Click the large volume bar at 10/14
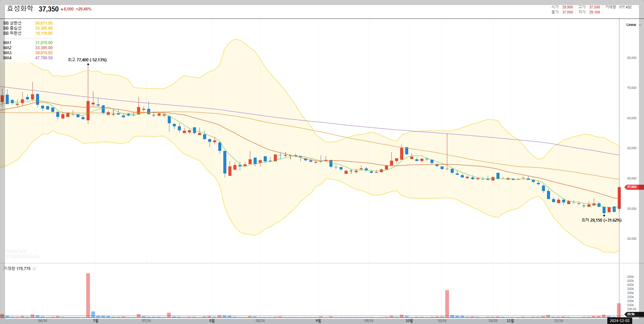Image resolution: width=644 pixels, height=324 pixels. click(447, 303)
